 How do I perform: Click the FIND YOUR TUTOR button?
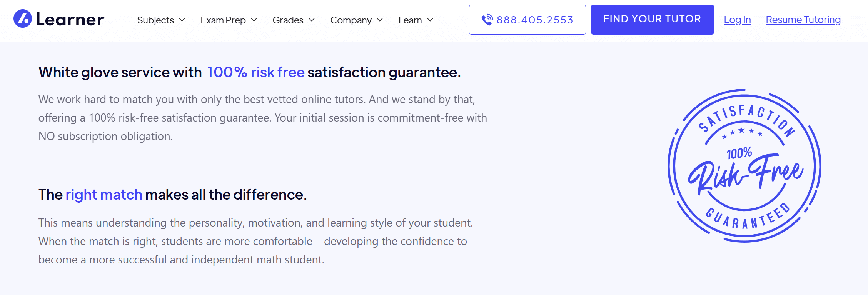652,19
